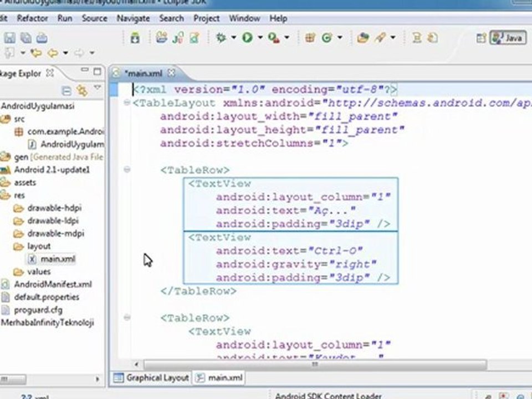532x399 pixels.
Task: Open the Window menu
Action: [x=244, y=18]
